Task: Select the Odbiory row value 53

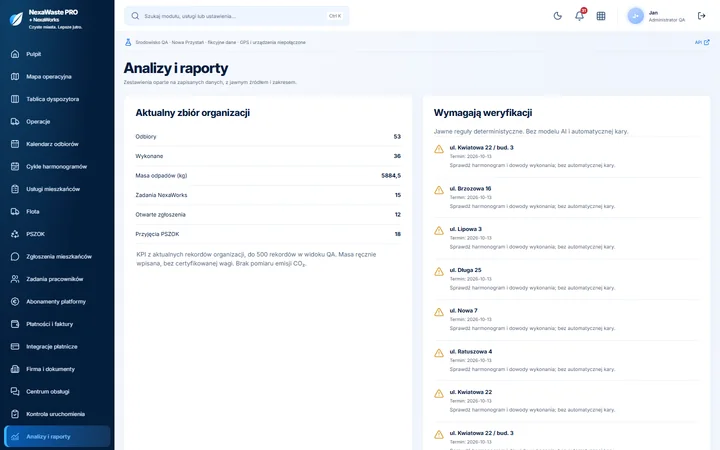Action: tap(397, 136)
